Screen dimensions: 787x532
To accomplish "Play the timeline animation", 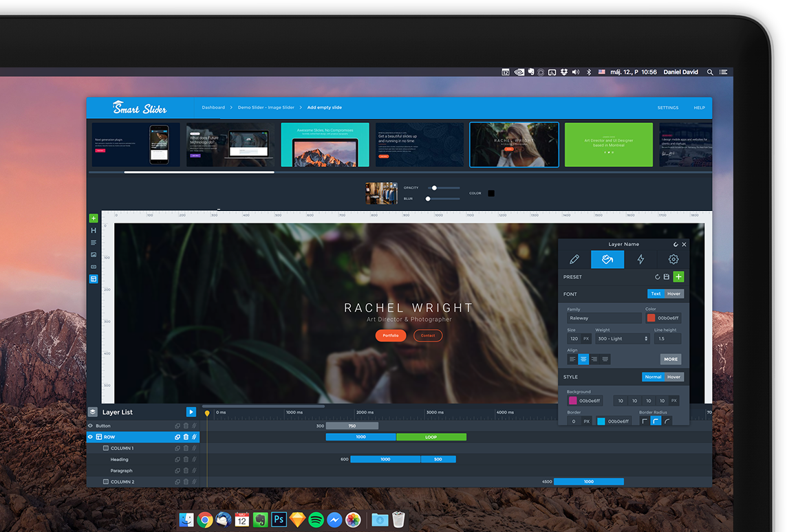I will pyautogui.click(x=191, y=412).
